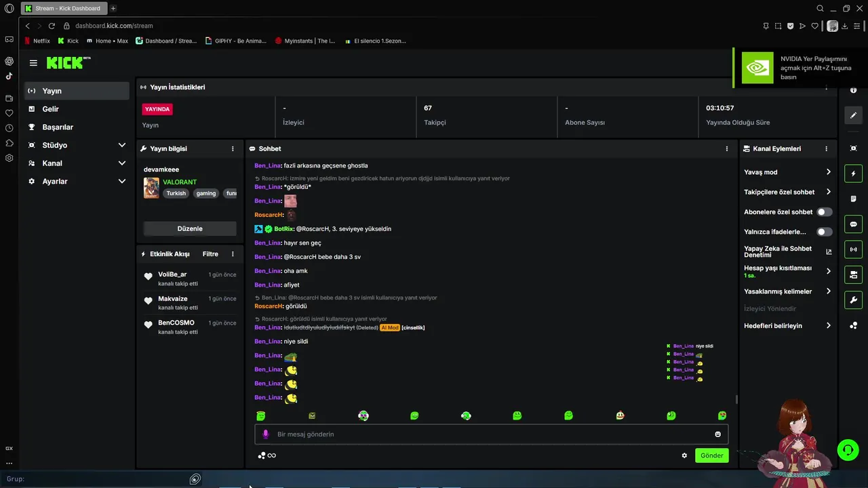Click BenCOSMO in activity feed
This screenshot has width=868, height=488.
point(176,323)
